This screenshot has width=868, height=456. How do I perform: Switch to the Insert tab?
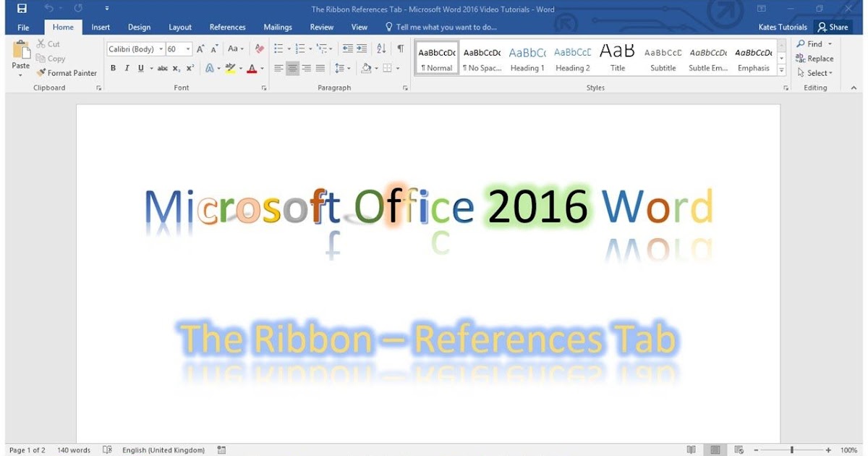[101, 28]
